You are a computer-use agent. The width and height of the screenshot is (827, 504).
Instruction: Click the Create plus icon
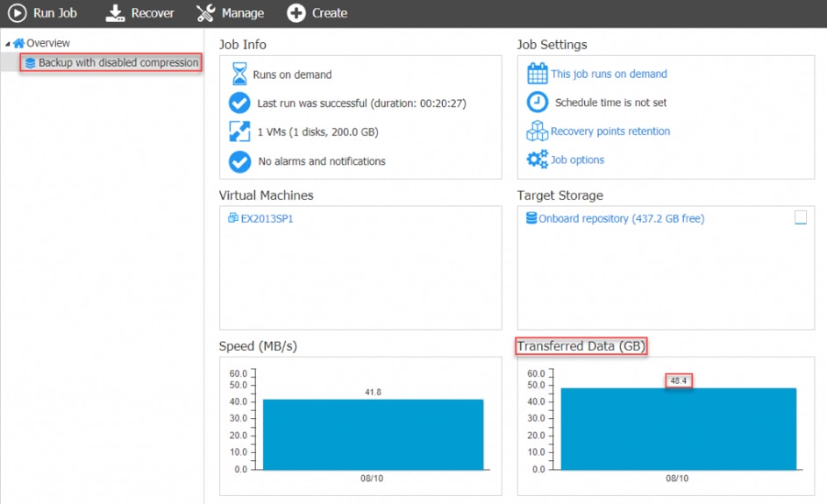(x=296, y=13)
